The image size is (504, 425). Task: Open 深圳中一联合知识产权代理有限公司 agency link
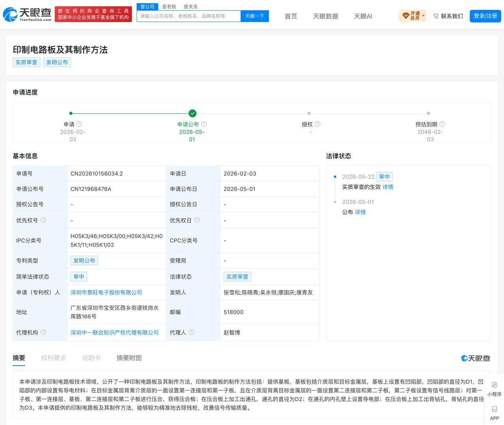click(115, 333)
